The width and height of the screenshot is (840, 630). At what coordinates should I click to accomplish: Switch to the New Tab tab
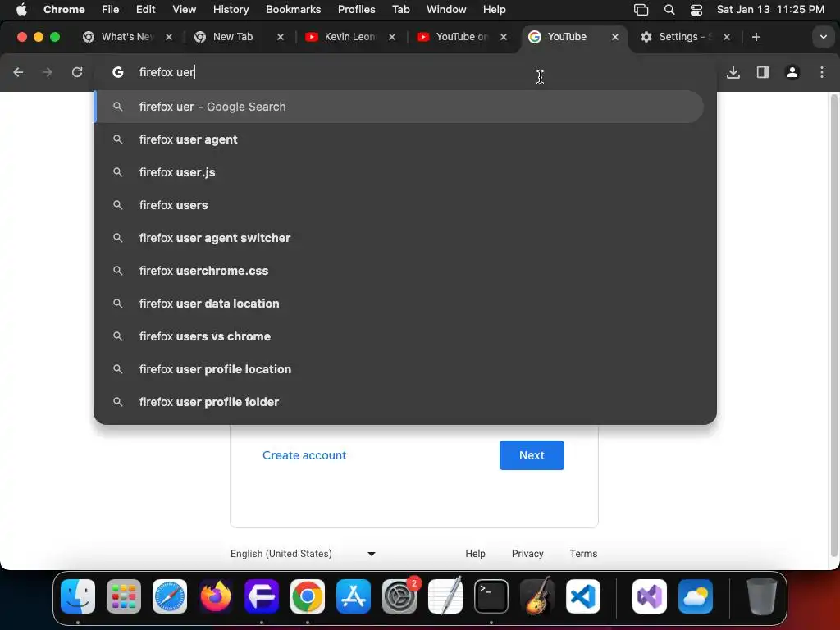point(232,37)
